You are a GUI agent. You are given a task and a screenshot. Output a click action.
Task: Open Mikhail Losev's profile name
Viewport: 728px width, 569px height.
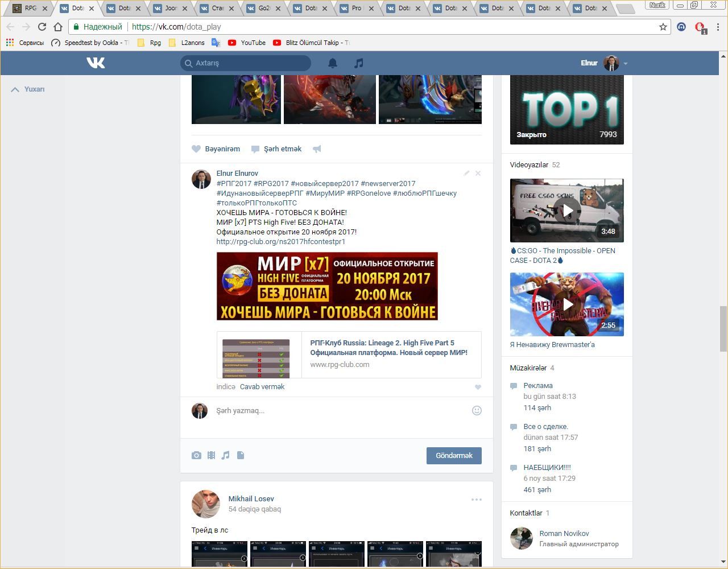click(251, 499)
